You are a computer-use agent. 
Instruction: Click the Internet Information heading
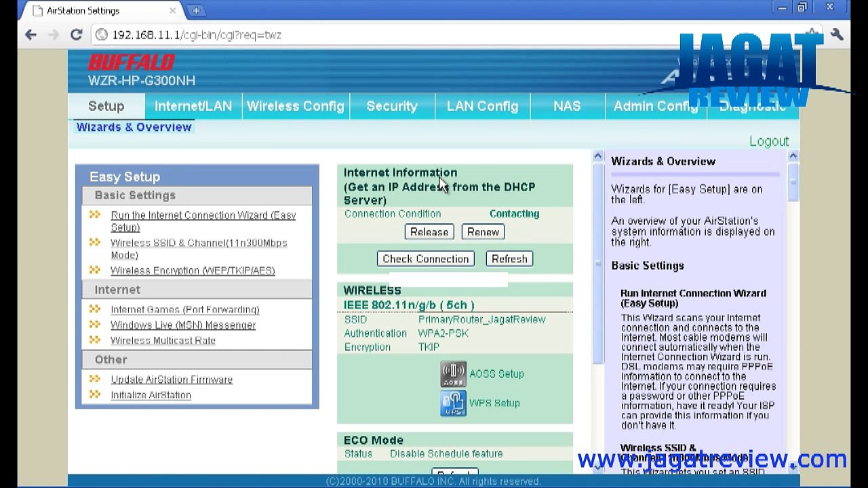coord(400,173)
